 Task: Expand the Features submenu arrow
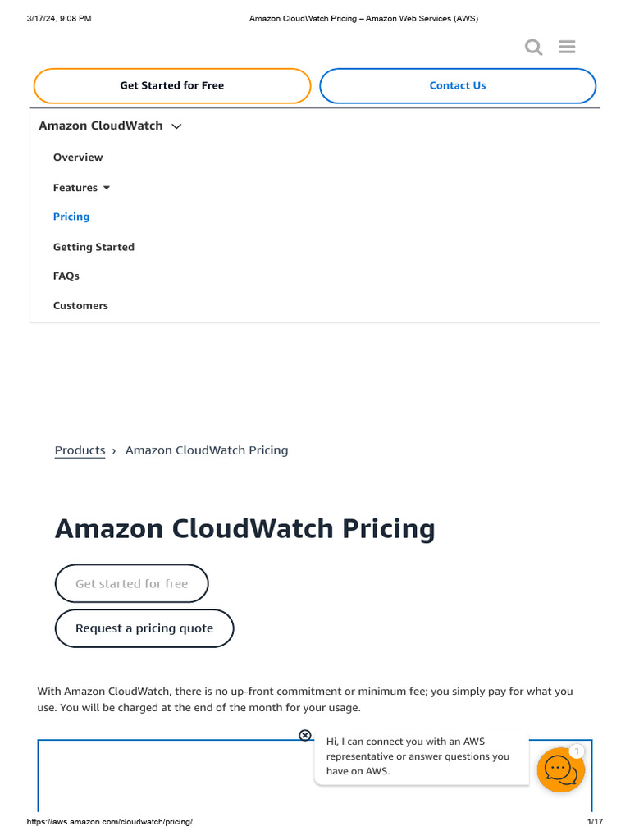point(106,188)
